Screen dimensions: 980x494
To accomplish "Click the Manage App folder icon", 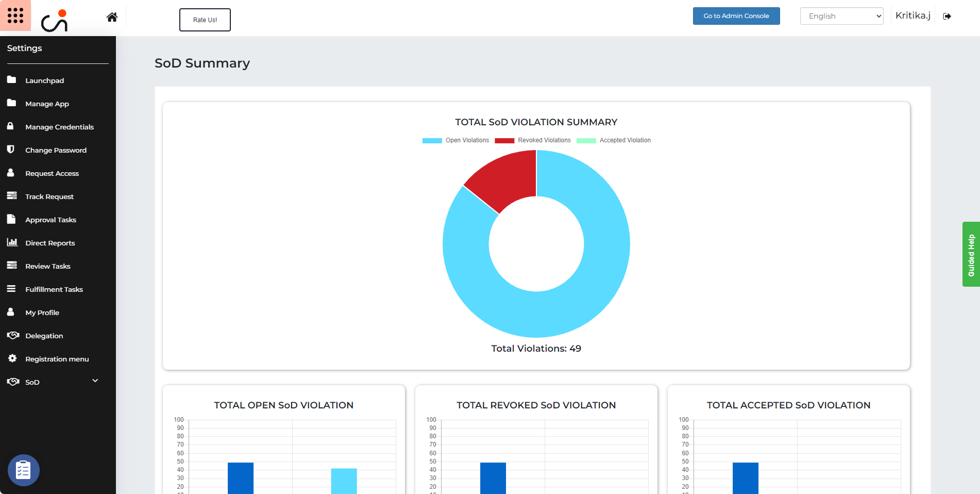I will pyautogui.click(x=11, y=103).
